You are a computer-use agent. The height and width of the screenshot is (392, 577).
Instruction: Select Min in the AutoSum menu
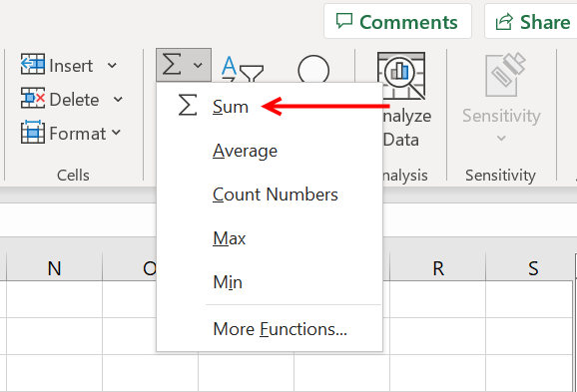tap(270, 282)
